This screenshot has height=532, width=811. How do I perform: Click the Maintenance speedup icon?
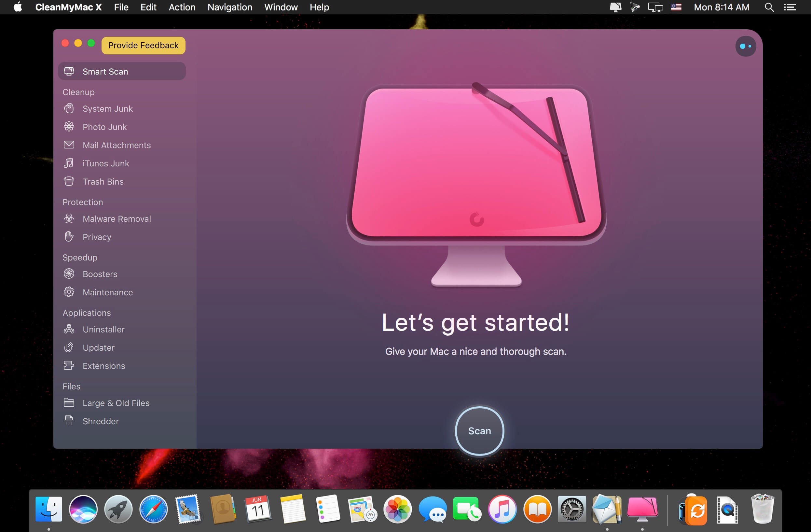69,292
